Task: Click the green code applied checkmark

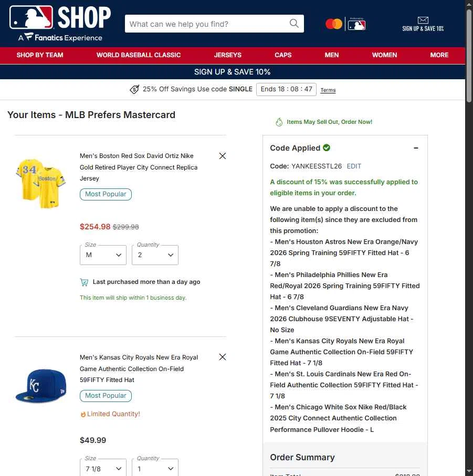Action: click(x=327, y=147)
